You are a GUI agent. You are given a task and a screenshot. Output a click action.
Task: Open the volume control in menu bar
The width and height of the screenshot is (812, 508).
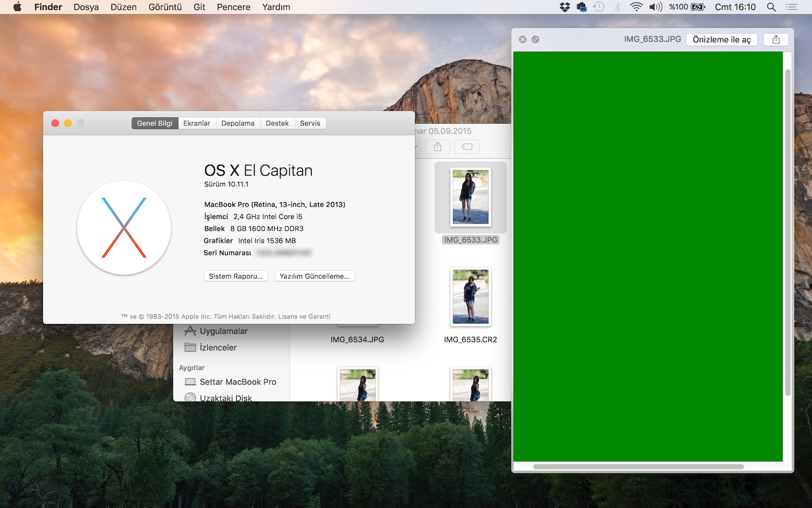(655, 7)
